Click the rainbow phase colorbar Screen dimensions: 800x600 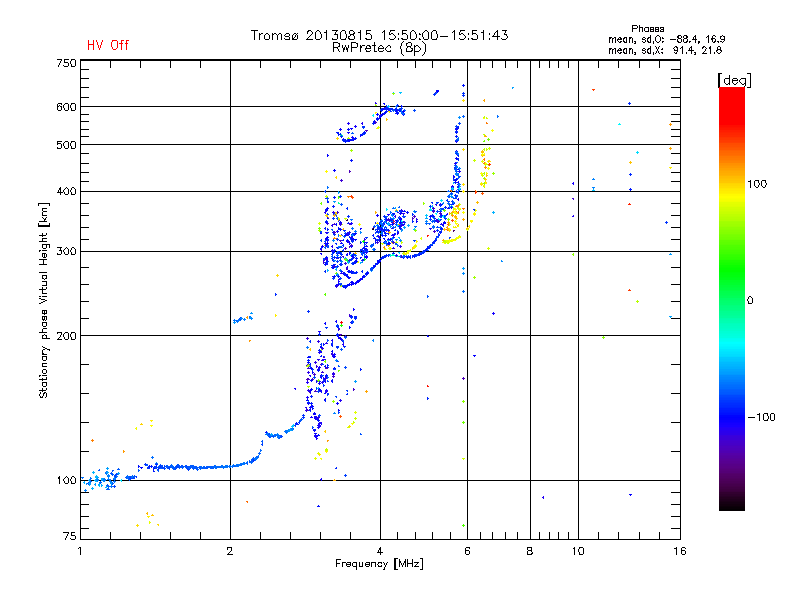(x=732, y=299)
